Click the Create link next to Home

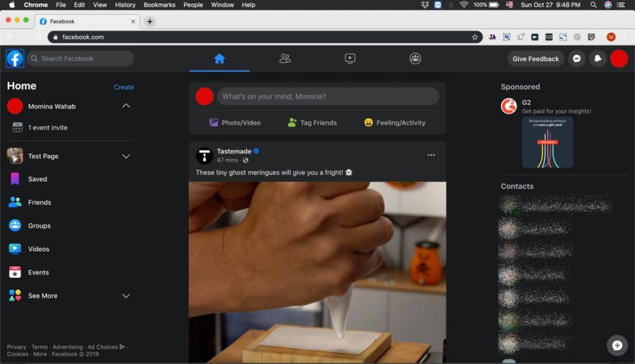[x=123, y=87]
